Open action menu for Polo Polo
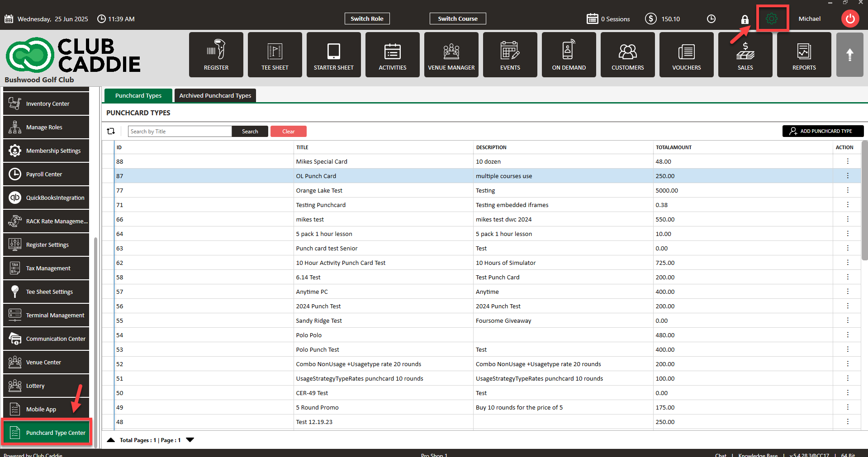Image resolution: width=868 pixels, height=457 pixels. click(848, 335)
